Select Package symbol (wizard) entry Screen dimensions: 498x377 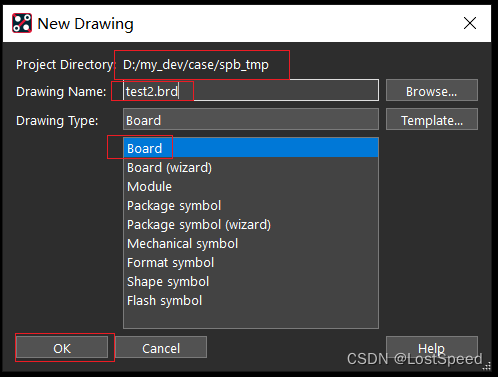(x=251, y=224)
